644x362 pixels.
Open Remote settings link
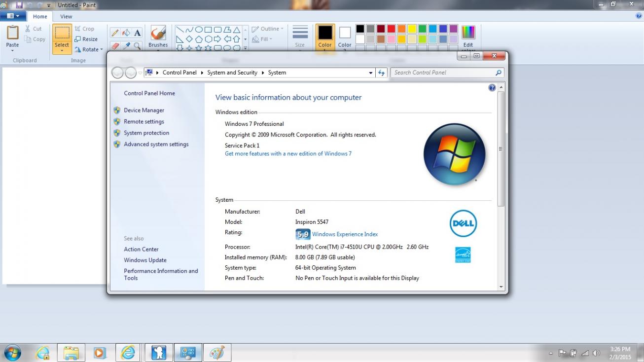144,122
